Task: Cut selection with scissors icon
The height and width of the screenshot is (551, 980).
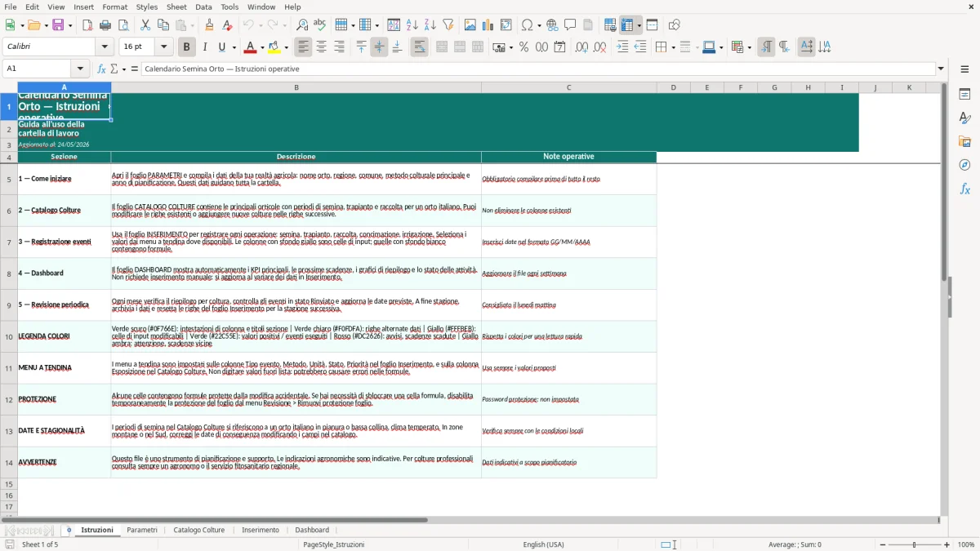Action: 145,25
